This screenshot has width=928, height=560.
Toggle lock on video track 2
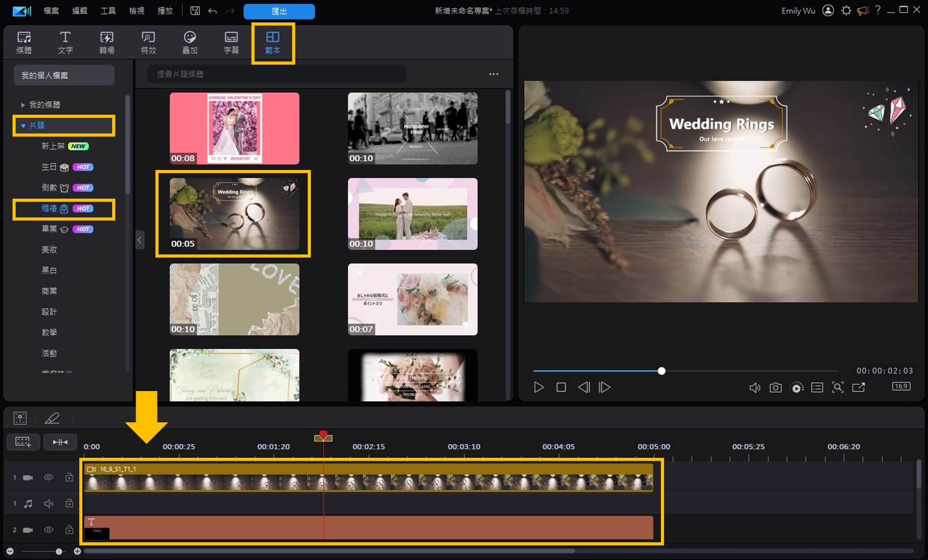click(x=69, y=530)
